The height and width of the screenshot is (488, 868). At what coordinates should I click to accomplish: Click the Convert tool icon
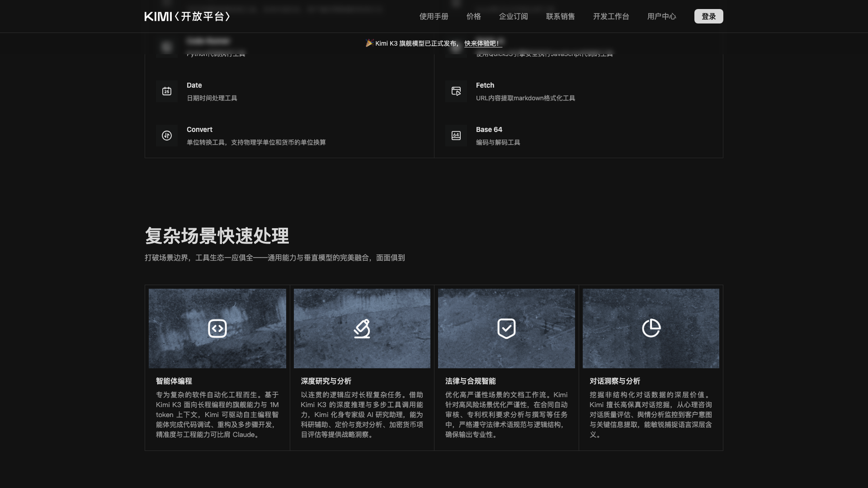click(x=167, y=136)
